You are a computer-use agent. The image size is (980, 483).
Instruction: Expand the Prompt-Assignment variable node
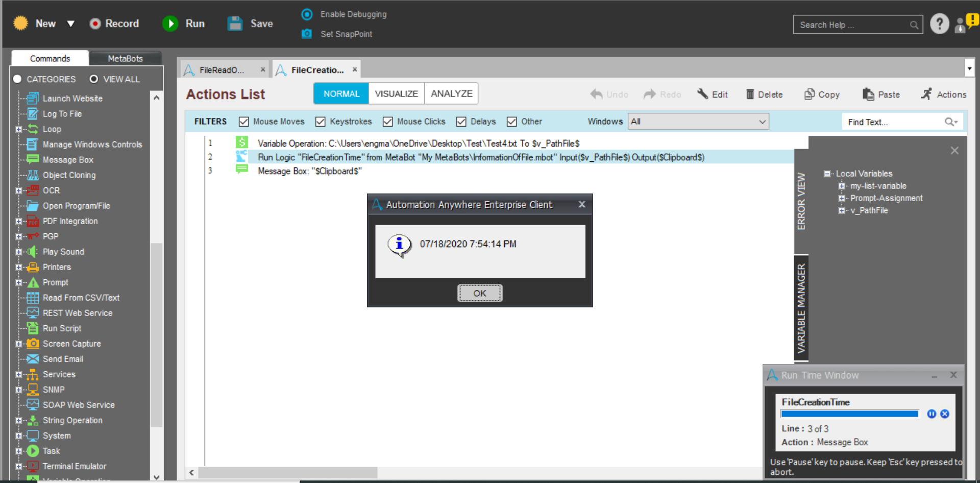point(841,198)
